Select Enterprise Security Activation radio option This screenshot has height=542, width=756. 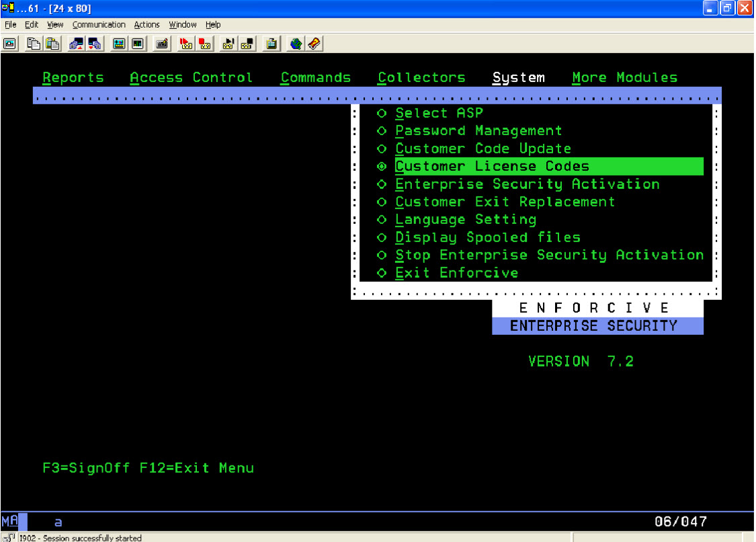(x=382, y=184)
